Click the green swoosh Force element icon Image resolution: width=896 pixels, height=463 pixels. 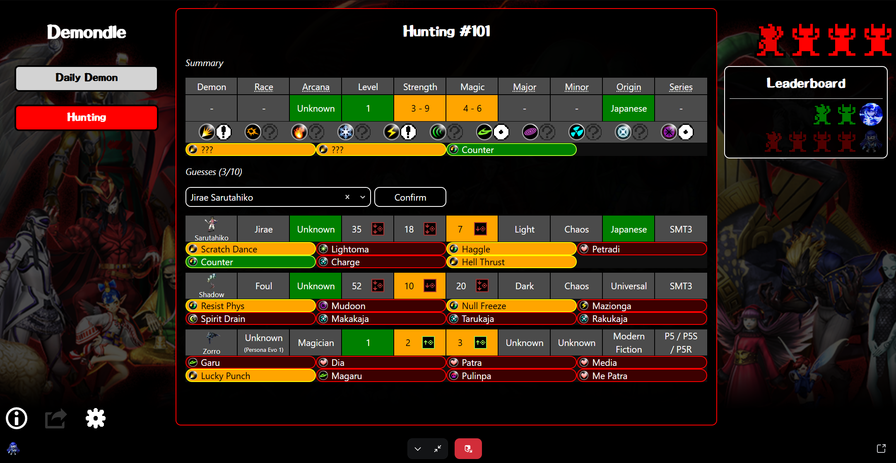point(484,132)
